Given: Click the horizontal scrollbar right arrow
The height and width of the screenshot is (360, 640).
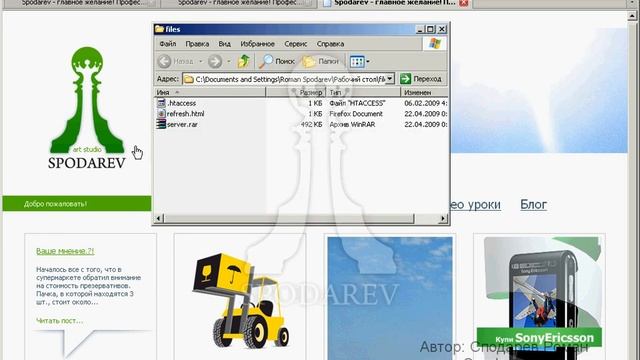Looking at the screenshot, I should click(443, 219).
